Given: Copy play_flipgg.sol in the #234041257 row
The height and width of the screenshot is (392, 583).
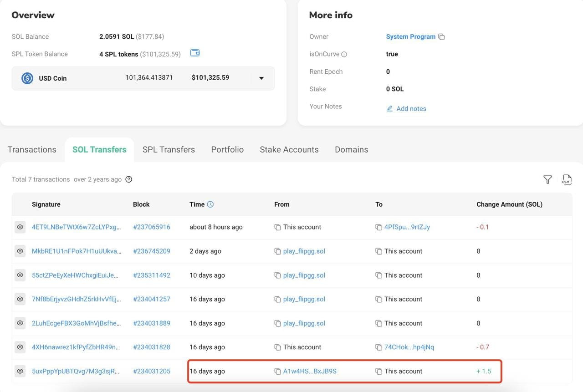Looking at the screenshot, I should coord(277,299).
